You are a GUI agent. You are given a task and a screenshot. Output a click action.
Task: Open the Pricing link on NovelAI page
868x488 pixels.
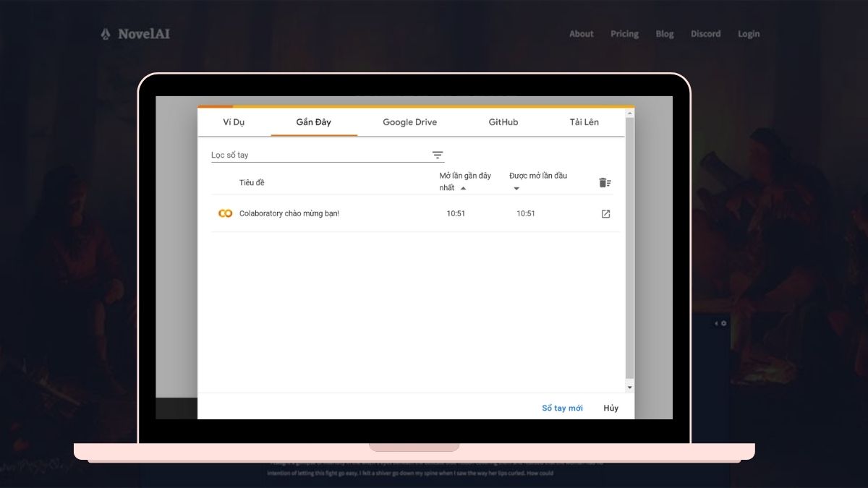tap(624, 33)
